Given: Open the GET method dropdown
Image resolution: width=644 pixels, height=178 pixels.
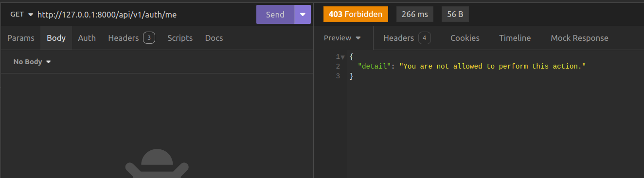Looking at the screenshot, I should [22, 15].
